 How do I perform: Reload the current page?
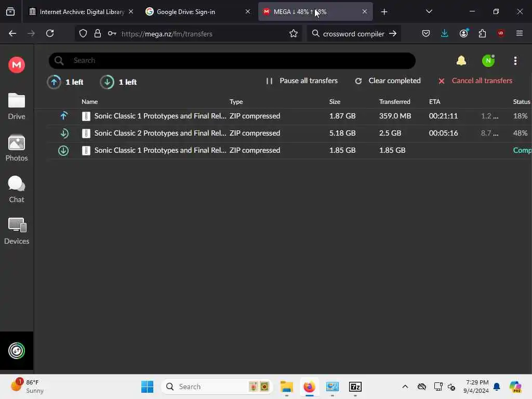50,34
